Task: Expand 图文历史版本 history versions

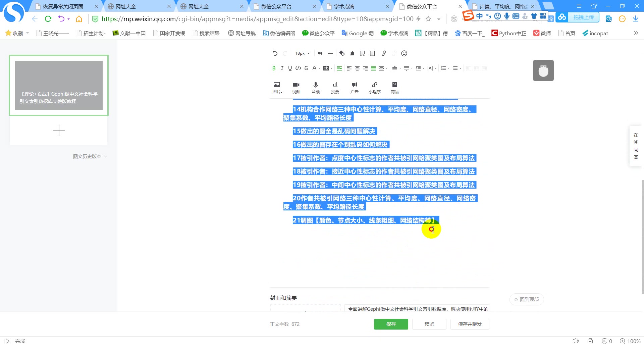Action: point(90,156)
